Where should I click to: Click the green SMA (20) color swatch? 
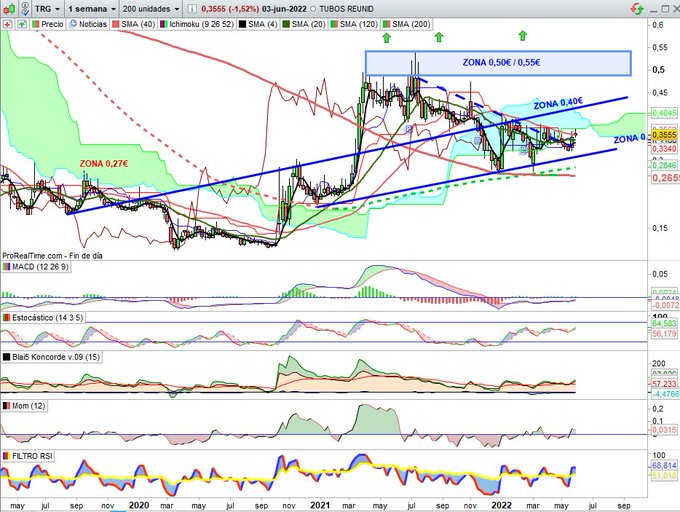click(x=286, y=24)
